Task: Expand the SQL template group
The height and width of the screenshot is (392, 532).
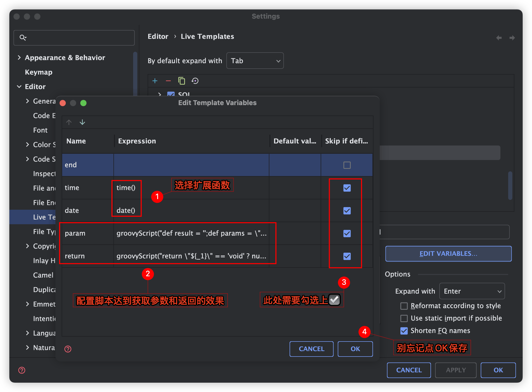Action: click(160, 94)
